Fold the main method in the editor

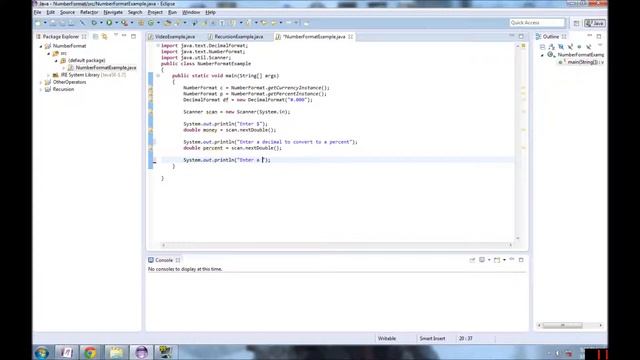pyautogui.click(x=158, y=76)
